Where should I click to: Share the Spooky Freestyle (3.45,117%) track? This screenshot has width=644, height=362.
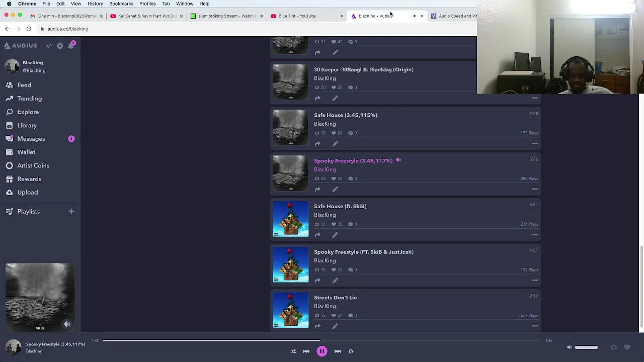click(x=317, y=190)
